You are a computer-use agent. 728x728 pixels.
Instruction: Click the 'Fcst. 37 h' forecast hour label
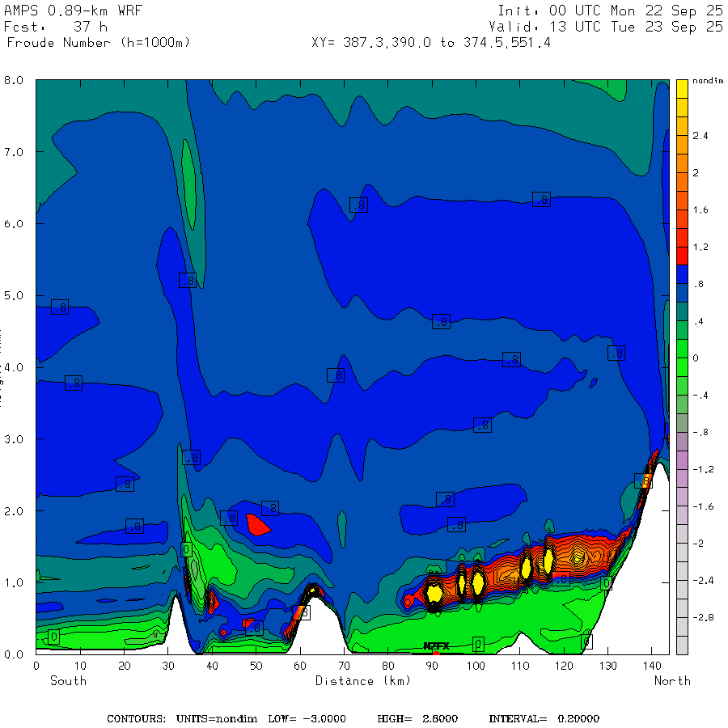[56, 27]
